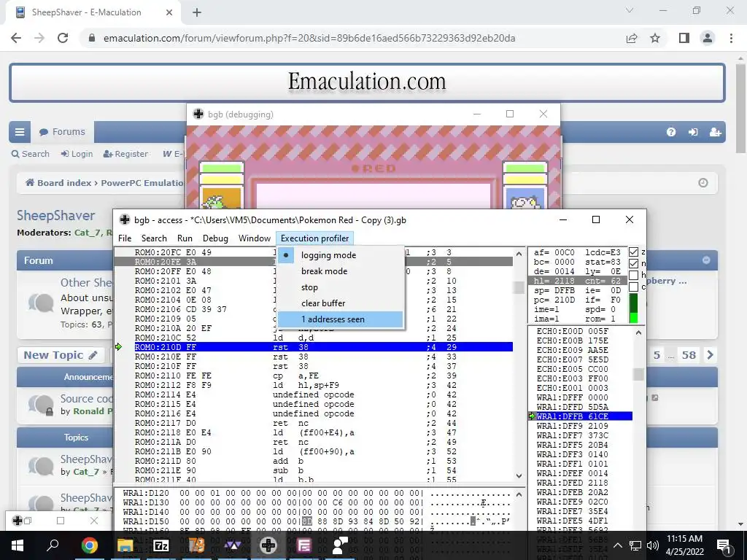Go to forum page 58
The width and height of the screenshot is (747, 560).
pyautogui.click(x=689, y=355)
